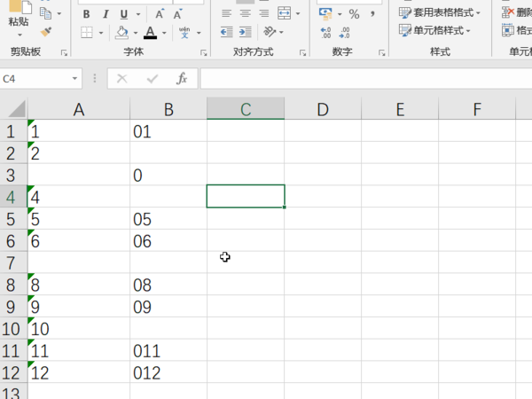
Task: Click the Copy icon
Action: [46, 13]
